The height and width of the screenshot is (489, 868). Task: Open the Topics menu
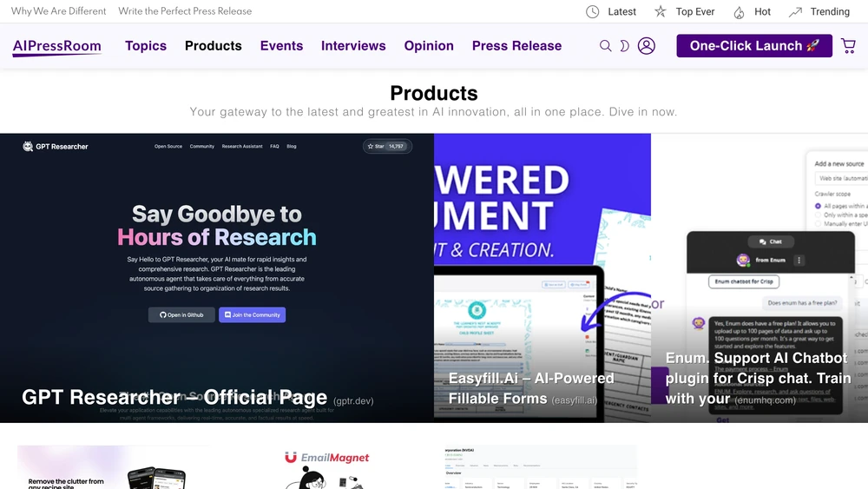(146, 46)
